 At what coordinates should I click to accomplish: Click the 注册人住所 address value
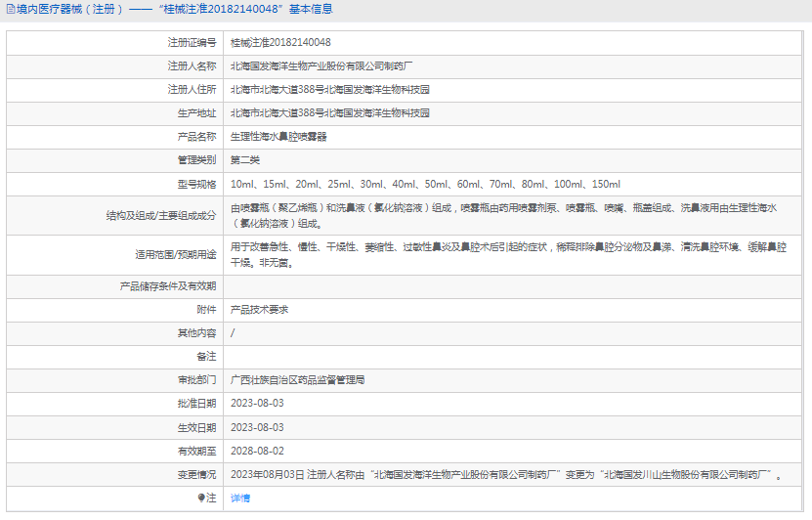click(330, 90)
